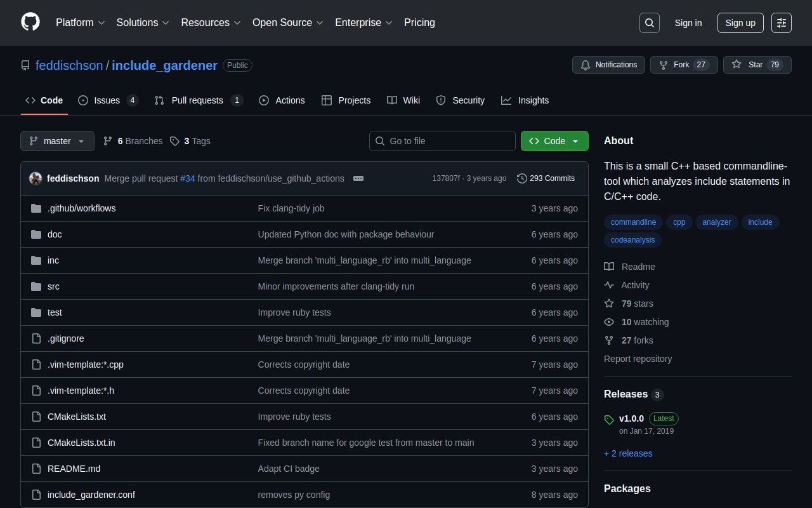
Task: Select the commandline topic tag
Action: pos(633,222)
